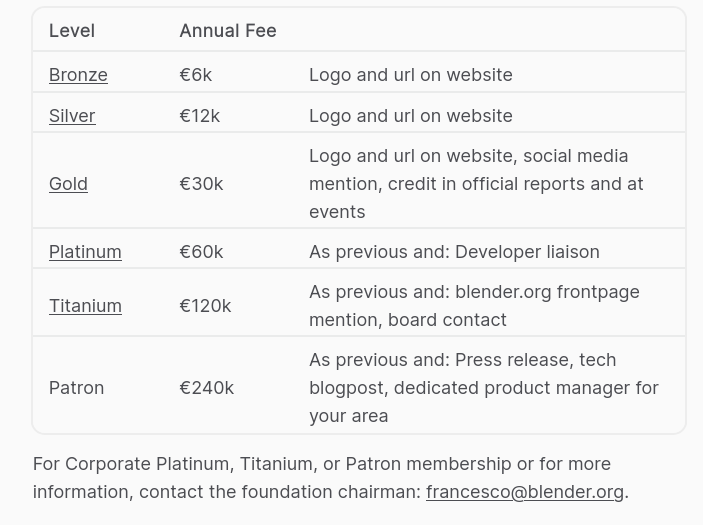Select the €120k fee cell
Screen dimensions: 703x525
(x=205, y=306)
